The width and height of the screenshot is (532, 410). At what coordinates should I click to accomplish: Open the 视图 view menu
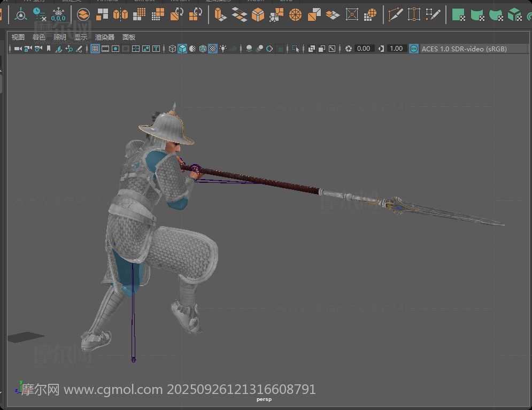coord(18,37)
